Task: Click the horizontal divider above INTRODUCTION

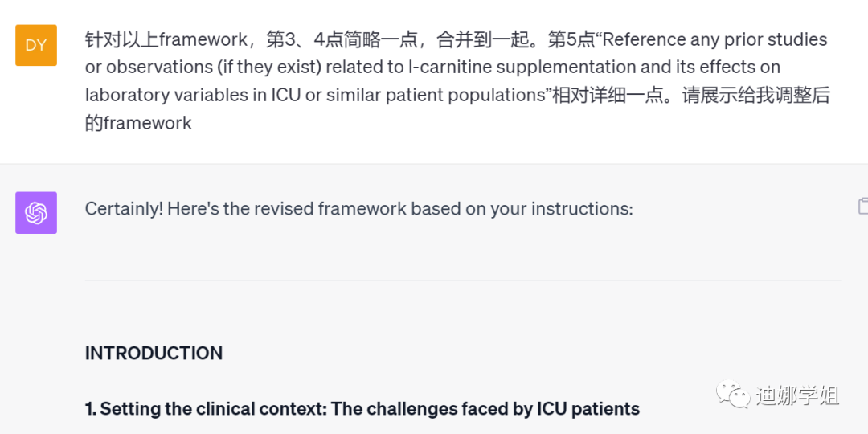Action: pos(463,280)
